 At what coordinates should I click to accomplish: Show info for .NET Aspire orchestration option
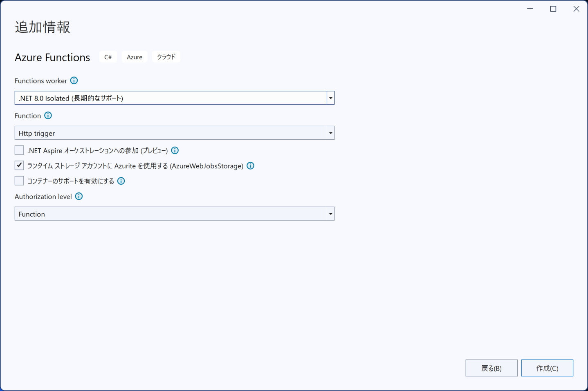click(x=175, y=150)
